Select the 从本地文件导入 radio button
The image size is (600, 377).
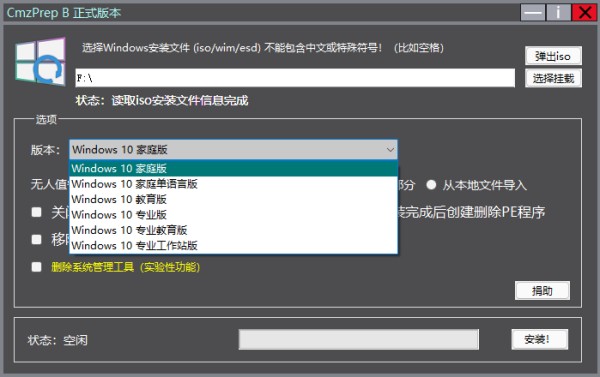pyautogui.click(x=431, y=185)
